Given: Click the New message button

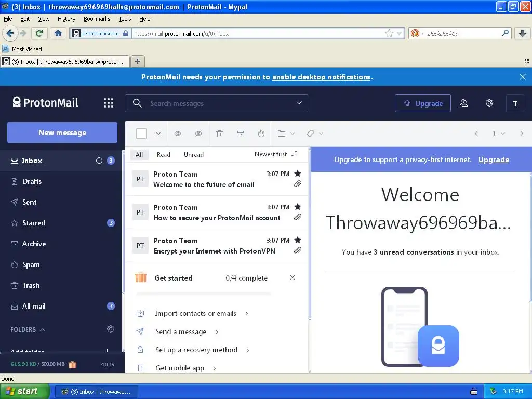Looking at the screenshot, I should point(62,132).
